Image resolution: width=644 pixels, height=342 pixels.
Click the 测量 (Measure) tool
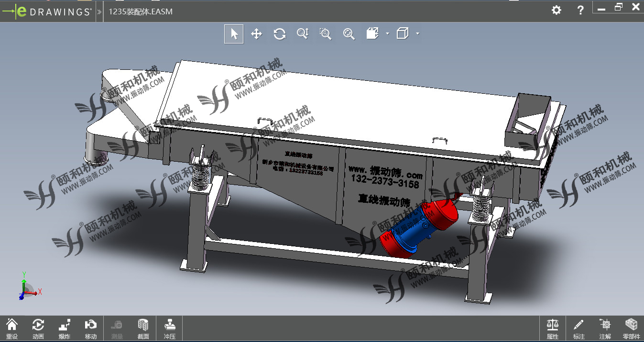pyautogui.click(x=117, y=329)
